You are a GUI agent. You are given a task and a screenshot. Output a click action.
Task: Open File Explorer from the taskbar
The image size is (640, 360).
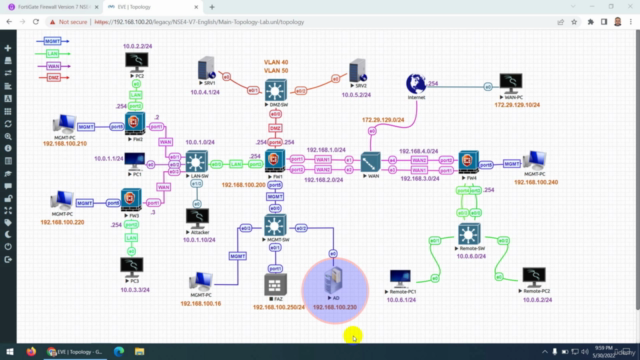point(140,351)
